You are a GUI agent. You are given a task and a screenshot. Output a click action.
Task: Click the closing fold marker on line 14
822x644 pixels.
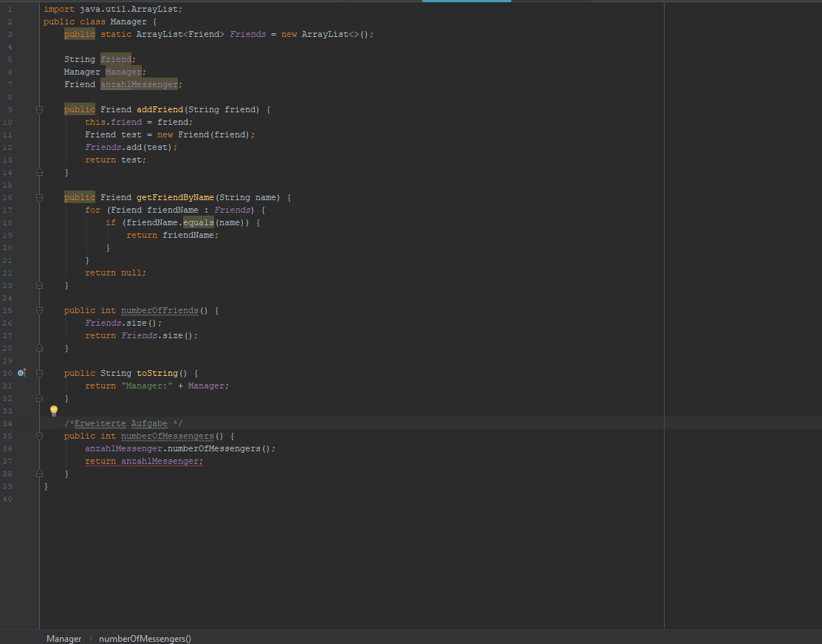coord(40,172)
